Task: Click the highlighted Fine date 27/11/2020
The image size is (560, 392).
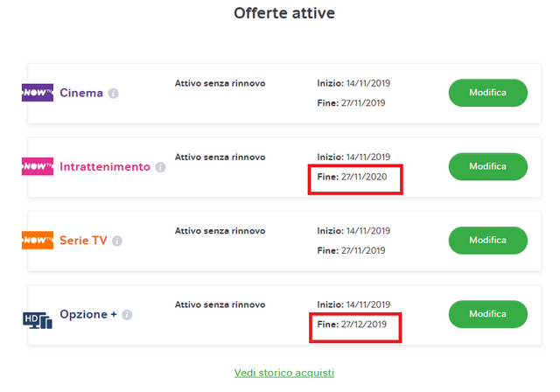Action: 352,177
